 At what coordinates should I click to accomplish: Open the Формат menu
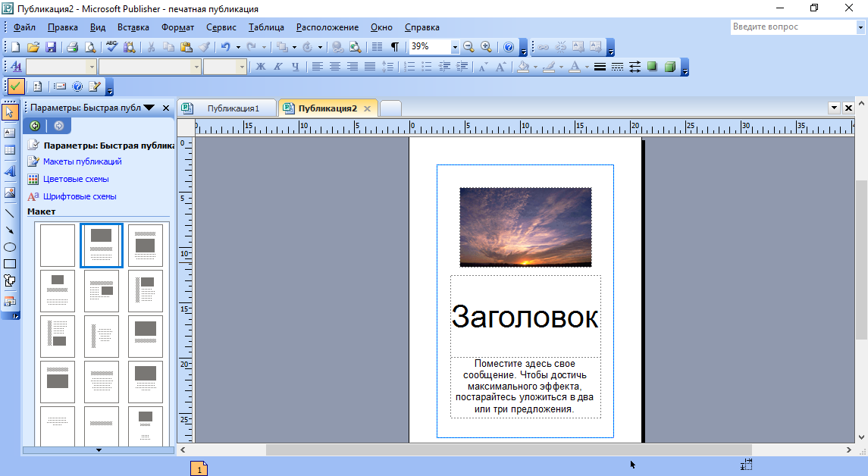coord(177,27)
